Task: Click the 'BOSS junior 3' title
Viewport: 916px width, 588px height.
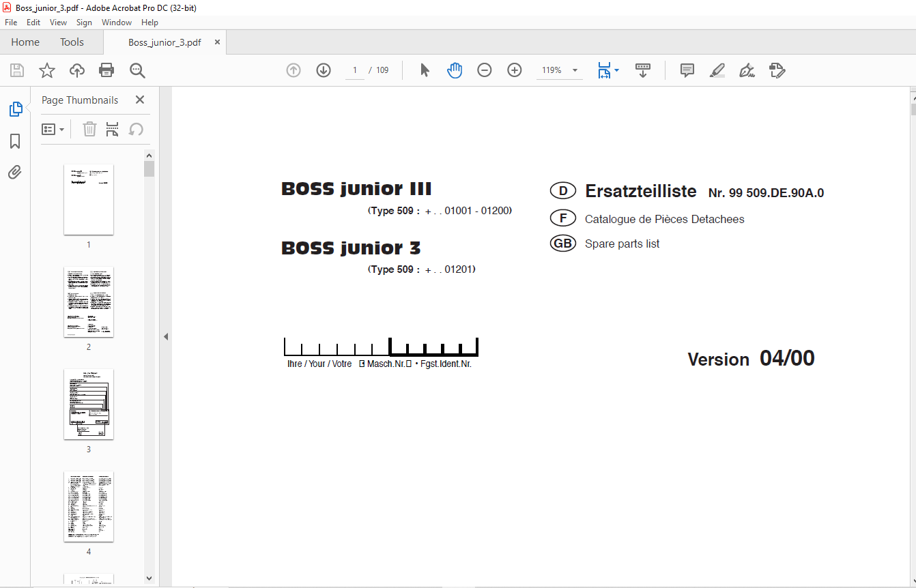Action: coord(351,248)
